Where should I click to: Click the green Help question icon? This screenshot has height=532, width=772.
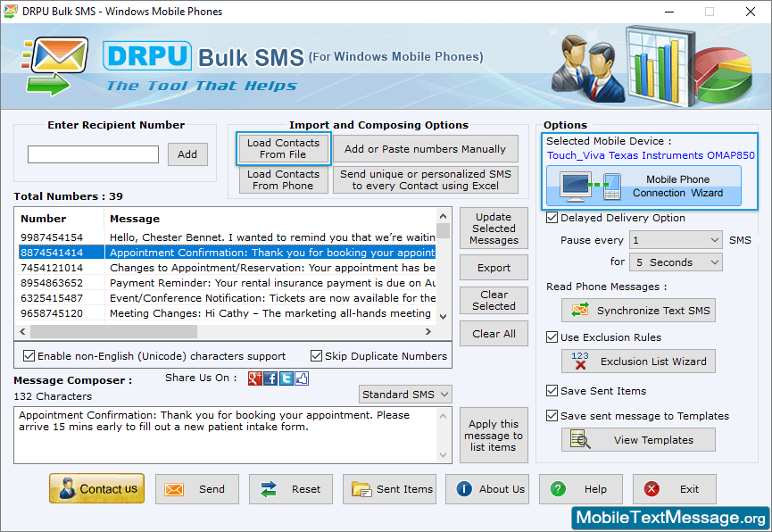(x=558, y=489)
